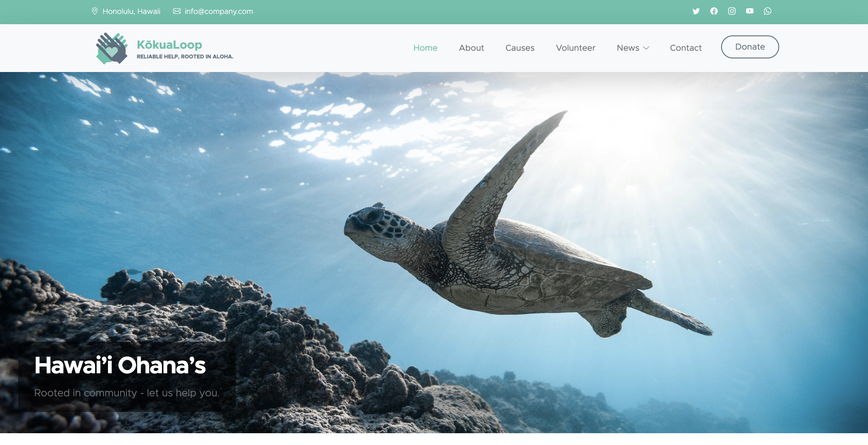
Task: Open the Volunteer page
Action: 576,48
